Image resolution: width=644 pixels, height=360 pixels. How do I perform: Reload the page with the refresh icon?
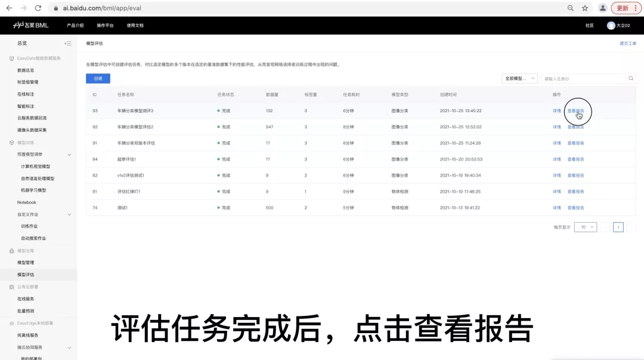[38, 8]
